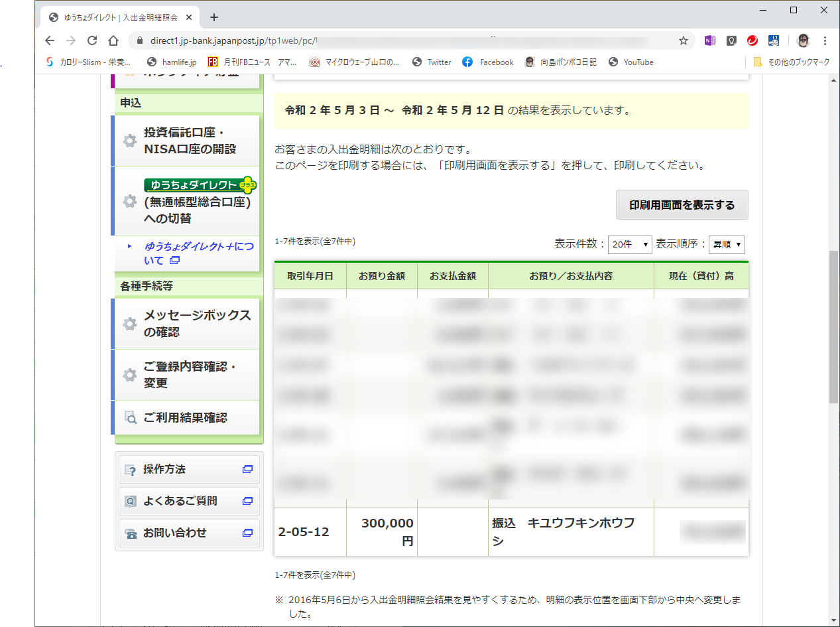Go to browser home page icon

click(113, 40)
